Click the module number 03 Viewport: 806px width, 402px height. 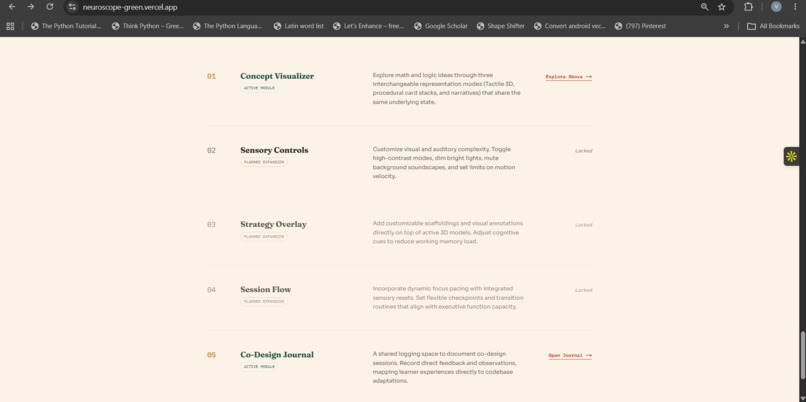click(211, 224)
